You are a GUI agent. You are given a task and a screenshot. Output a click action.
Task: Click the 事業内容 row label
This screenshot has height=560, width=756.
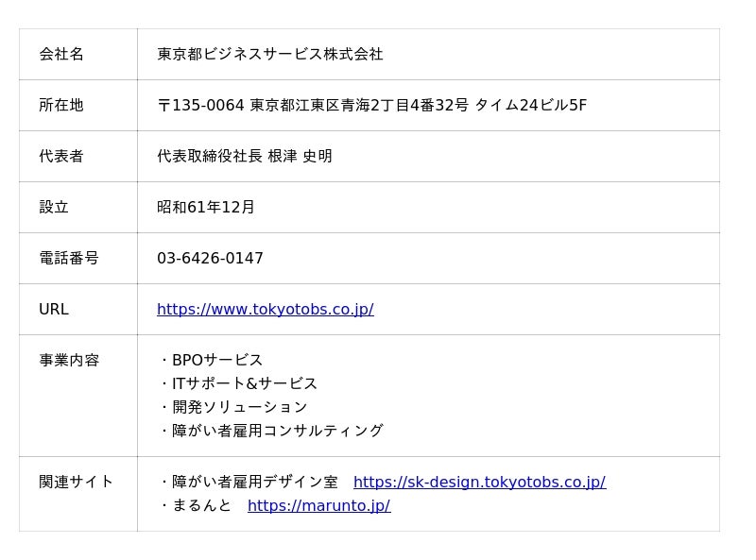pos(69,361)
